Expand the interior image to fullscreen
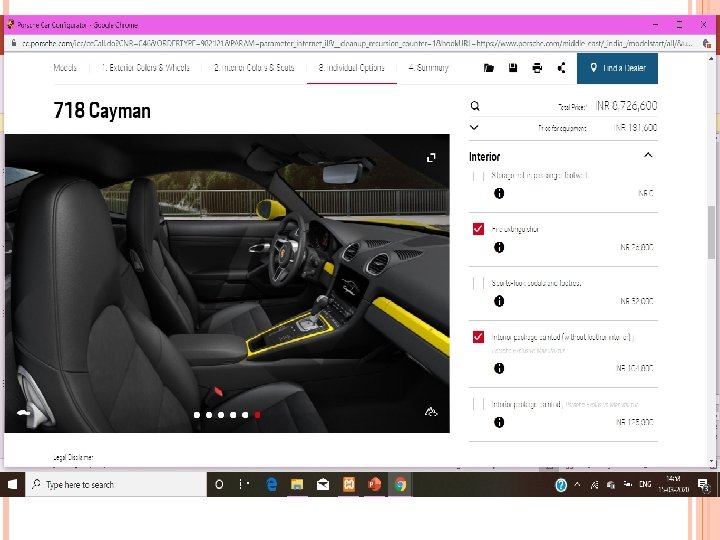 click(431, 158)
